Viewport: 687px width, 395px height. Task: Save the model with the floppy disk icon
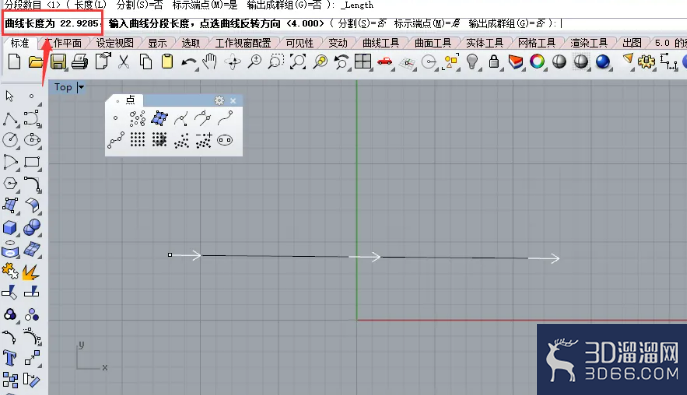coord(58,62)
